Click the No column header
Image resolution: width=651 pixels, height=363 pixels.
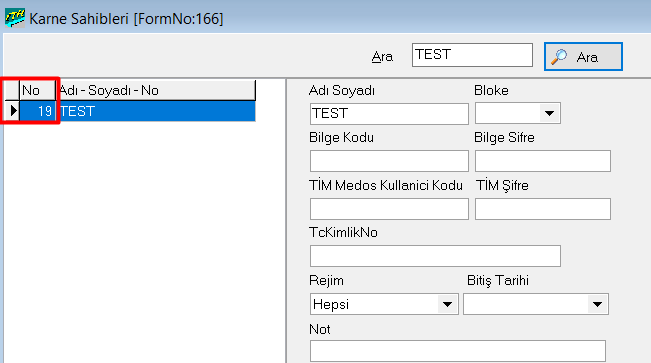click(x=37, y=90)
